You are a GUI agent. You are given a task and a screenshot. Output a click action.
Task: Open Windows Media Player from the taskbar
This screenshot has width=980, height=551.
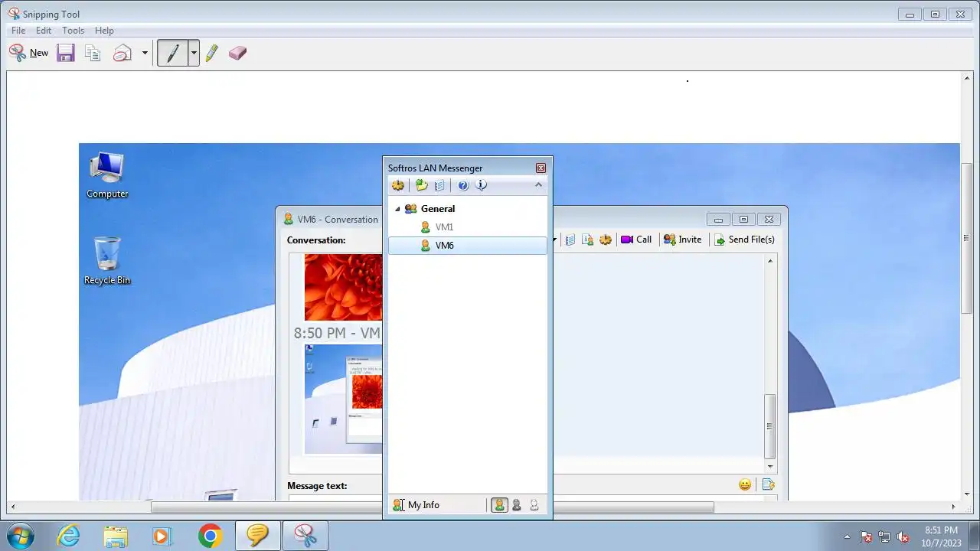(x=162, y=536)
